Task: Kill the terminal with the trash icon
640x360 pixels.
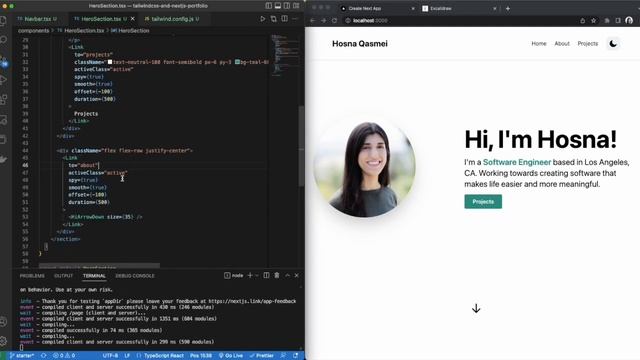Action: 277,276
